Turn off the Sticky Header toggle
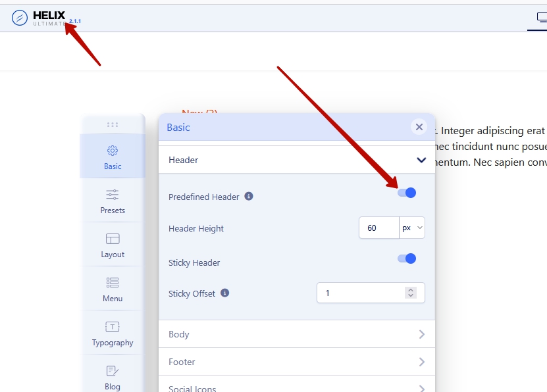 [x=407, y=258]
